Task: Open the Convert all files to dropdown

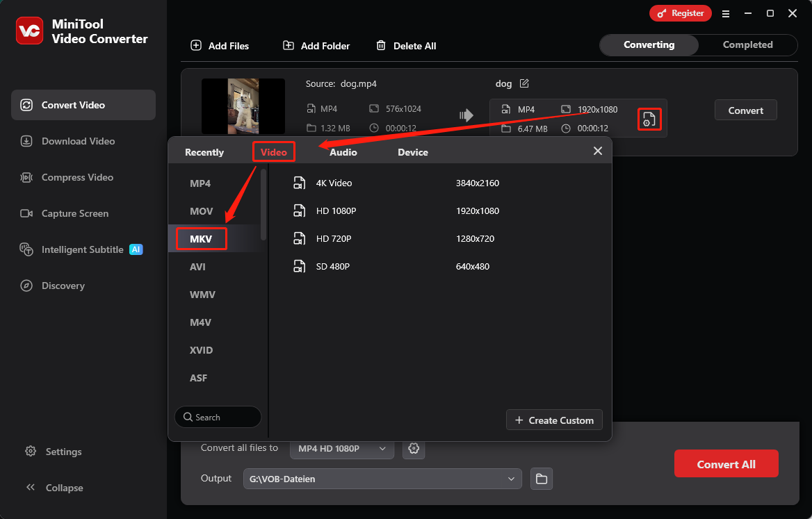Action: point(341,449)
